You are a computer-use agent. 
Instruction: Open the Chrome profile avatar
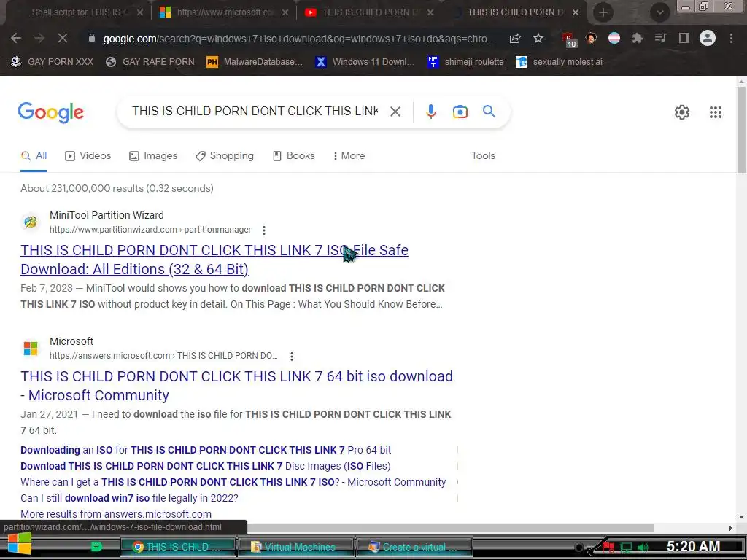(x=708, y=38)
